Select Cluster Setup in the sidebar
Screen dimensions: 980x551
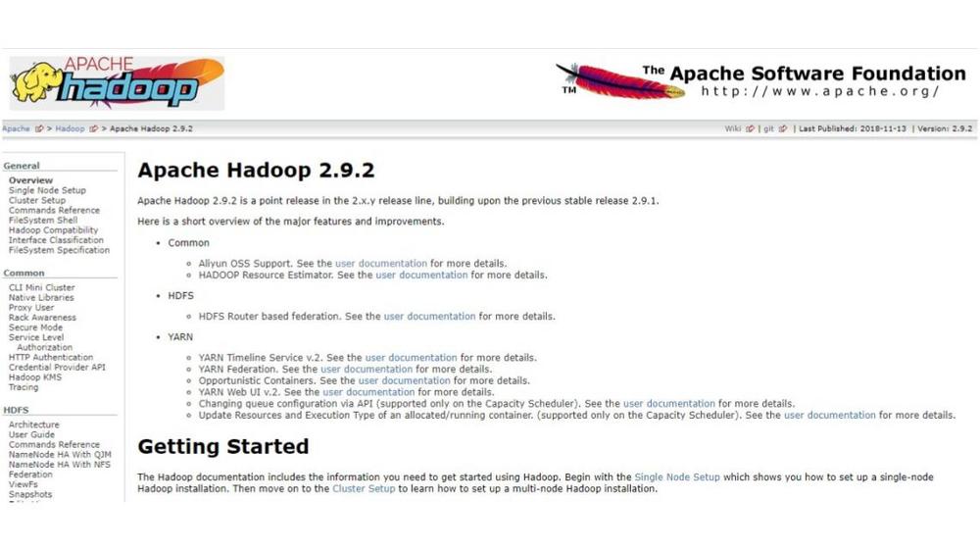point(37,200)
